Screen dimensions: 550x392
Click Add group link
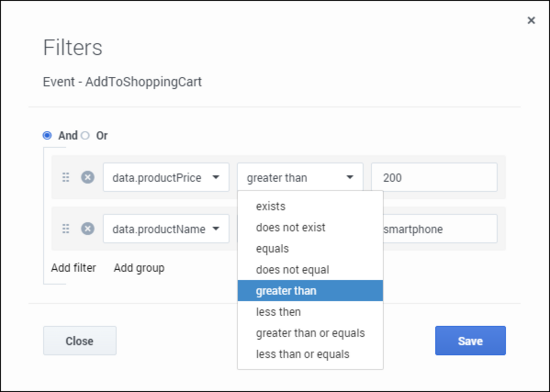click(139, 268)
